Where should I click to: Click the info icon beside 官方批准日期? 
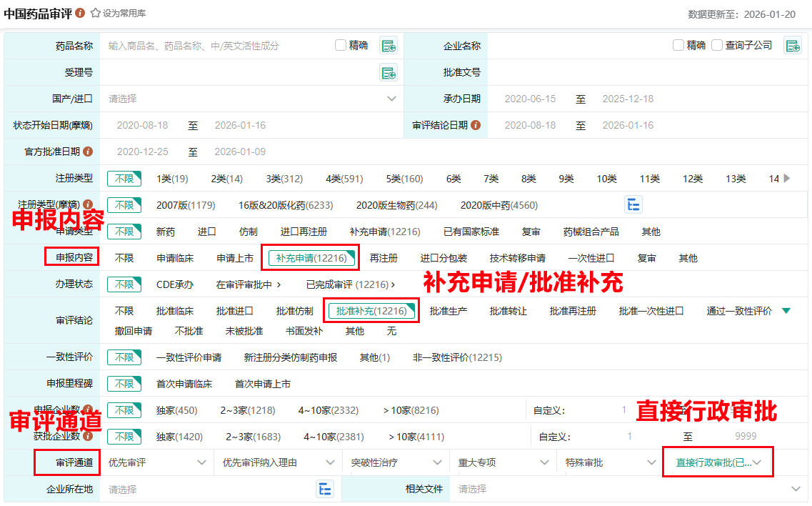click(88, 152)
